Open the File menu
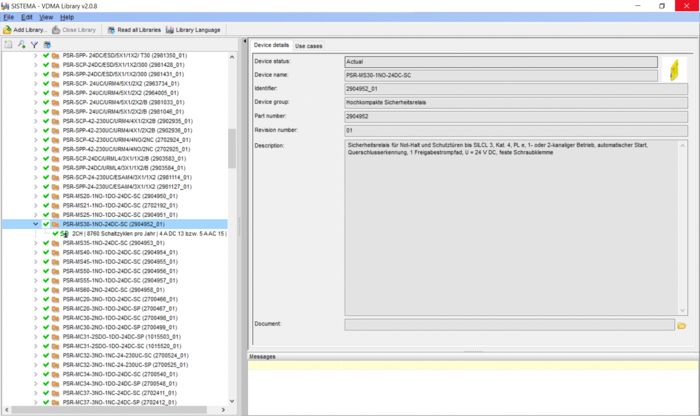Image resolution: width=700 pixels, height=416 pixels. [x=8, y=17]
